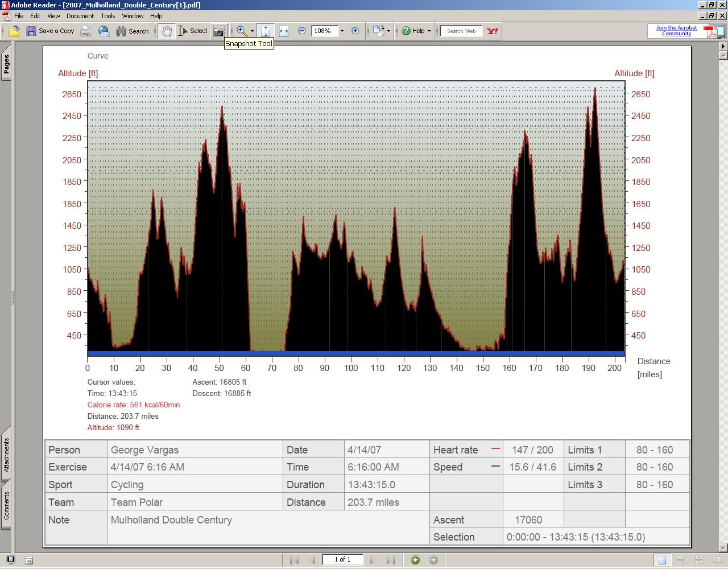Open the Tools menu
Screen dimensions: 728x569
click(x=107, y=16)
